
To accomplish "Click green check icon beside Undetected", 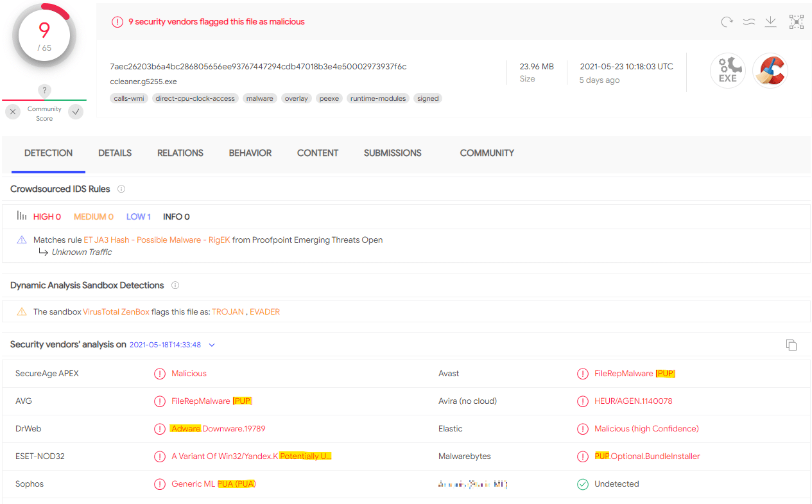I will [x=583, y=484].
